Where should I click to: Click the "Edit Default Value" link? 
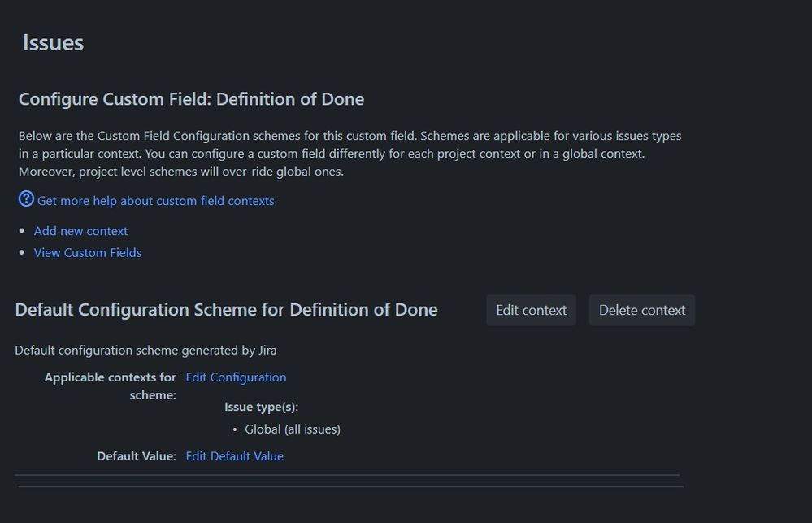point(234,456)
